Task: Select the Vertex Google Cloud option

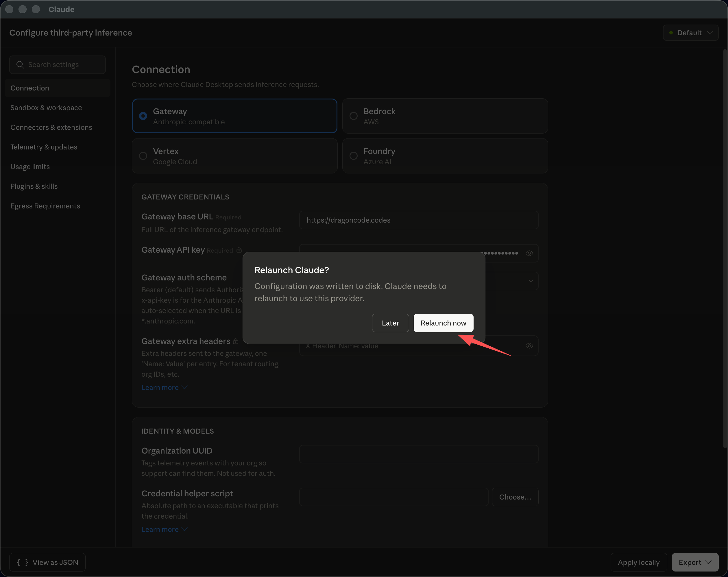Action: click(235, 156)
